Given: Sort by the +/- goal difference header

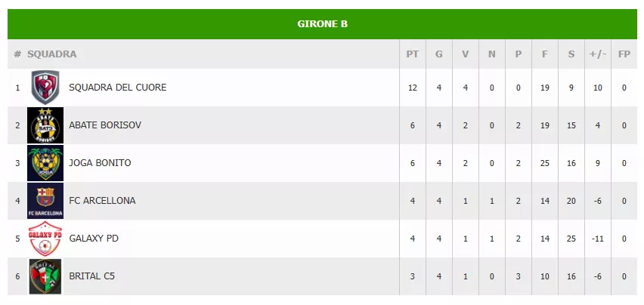Looking at the screenshot, I should [x=597, y=54].
